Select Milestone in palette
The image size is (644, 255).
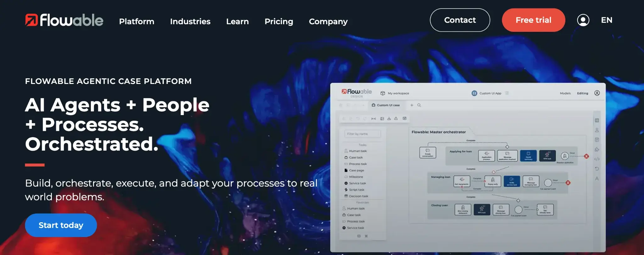pos(353,177)
